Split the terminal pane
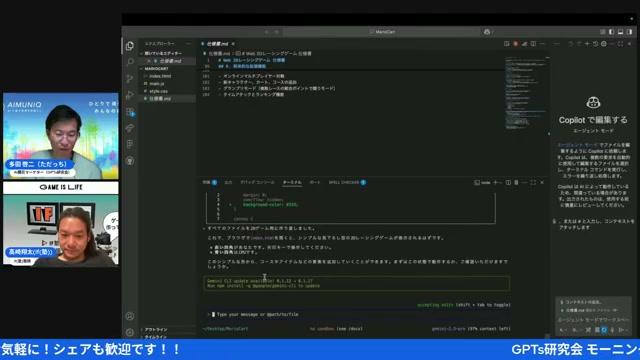Viewport: 640px width, 360px height. 508,182
